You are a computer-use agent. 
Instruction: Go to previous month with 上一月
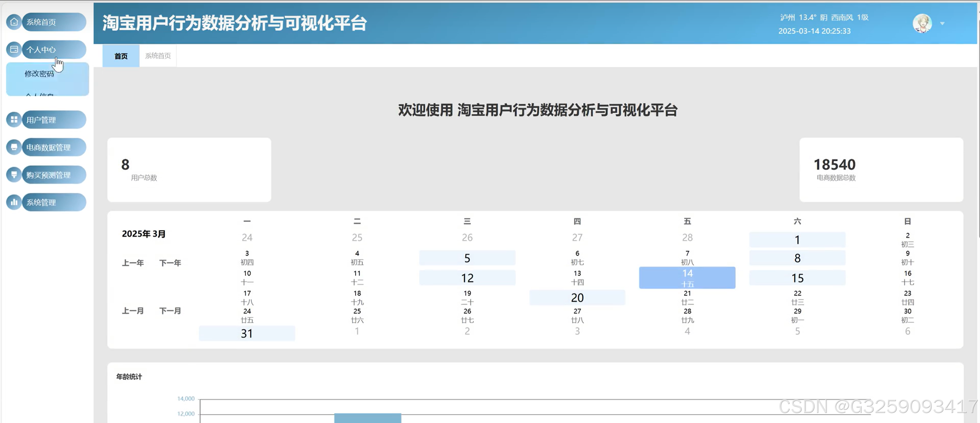[133, 311]
